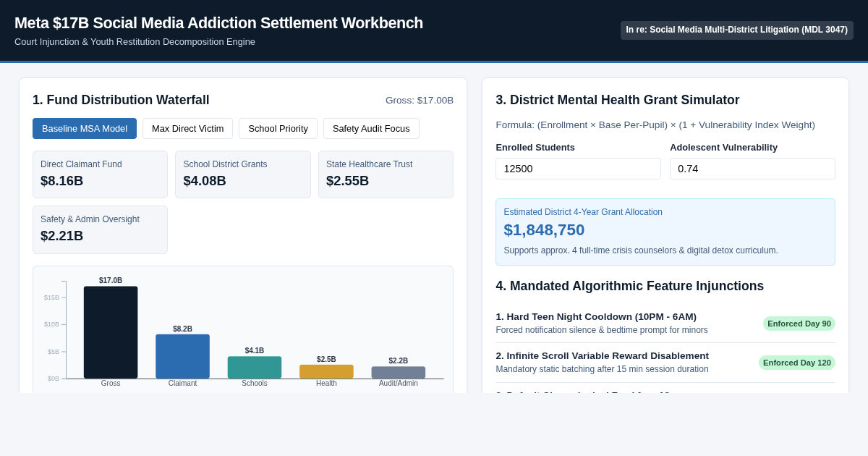The image size is (868, 456).
Task: Click the $1,848,750 grant allocation value
Action: point(544,230)
